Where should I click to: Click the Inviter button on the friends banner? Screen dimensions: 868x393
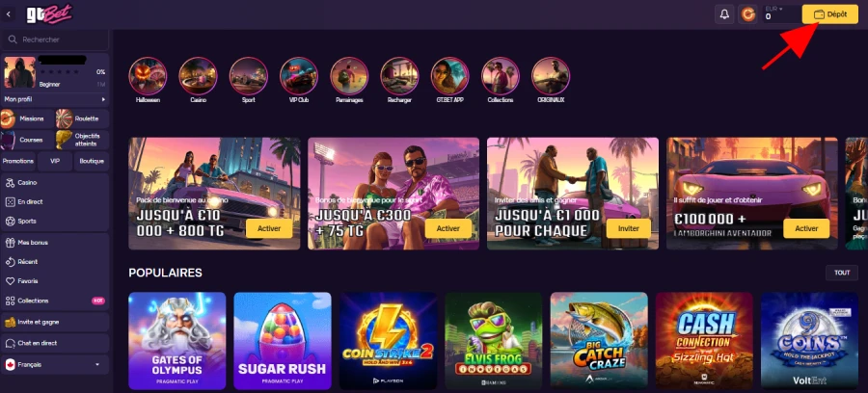[628, 228]
